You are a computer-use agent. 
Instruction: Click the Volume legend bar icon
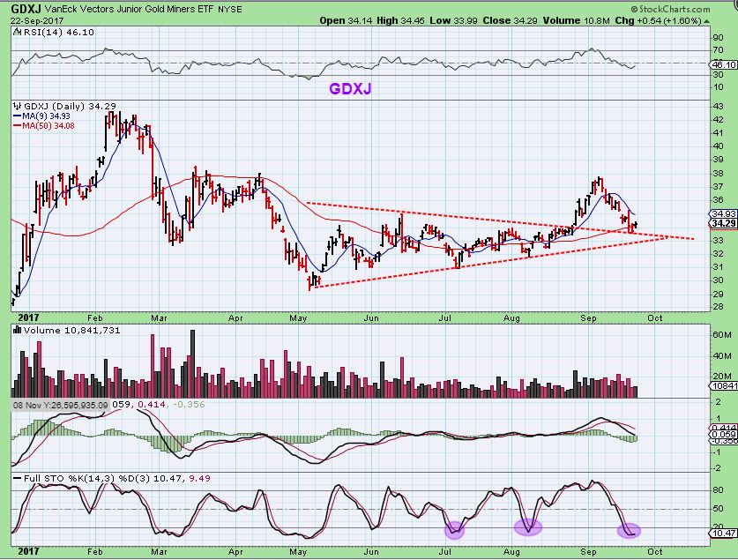18,331
